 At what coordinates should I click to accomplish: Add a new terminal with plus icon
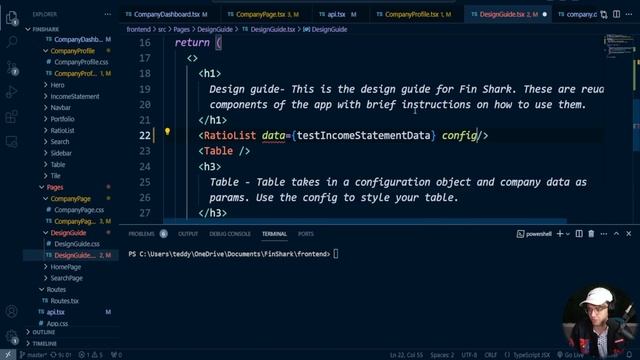[x=560, y=233]
